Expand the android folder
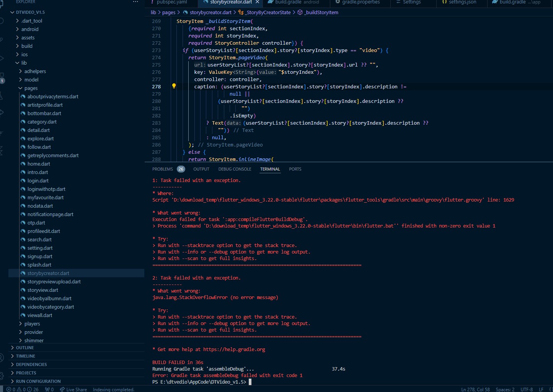This screenshot has width=553, height=392. pyautogui.click(x=17, y=29)
